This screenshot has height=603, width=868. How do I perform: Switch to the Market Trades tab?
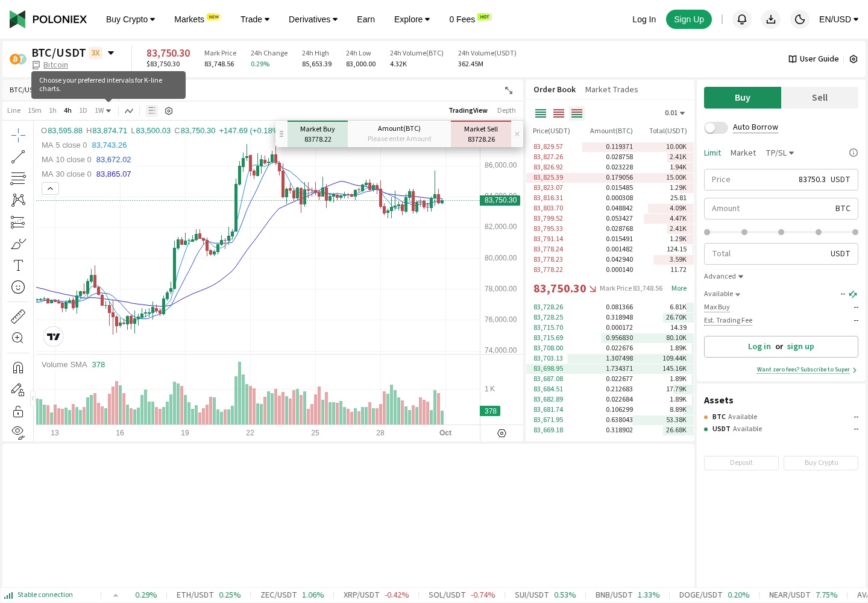pos(611,90)
